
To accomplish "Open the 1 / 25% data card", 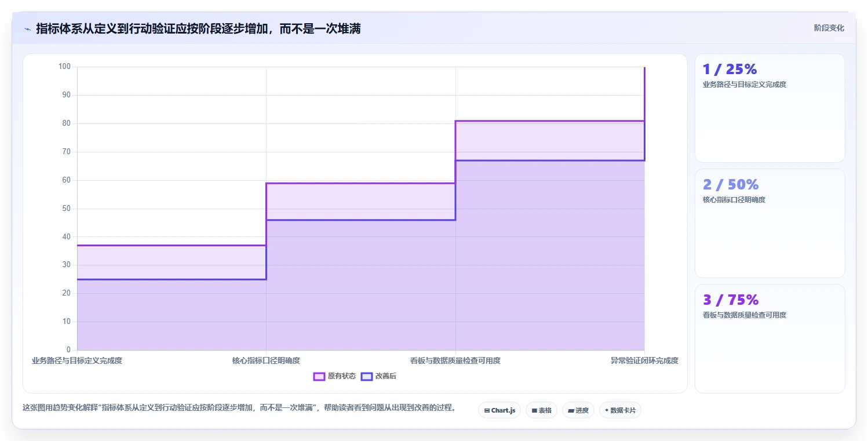I will pos(770,108).
